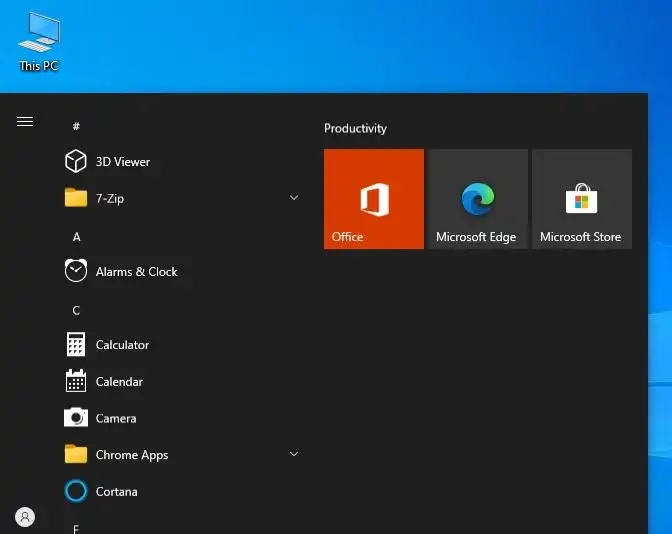
Task: Jump to the # letter header
Action: pyautogui.click(x=76, y=126)
